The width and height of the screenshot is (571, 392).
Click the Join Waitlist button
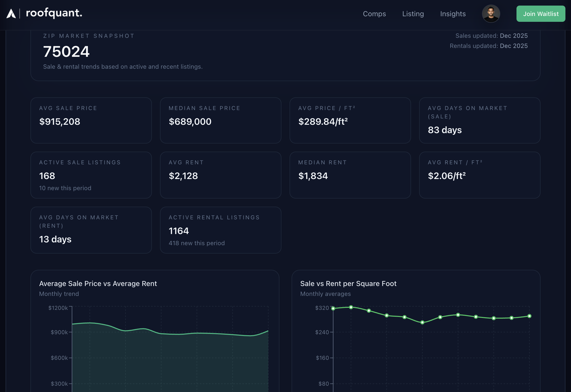pyautogui.click(x=541, y=14)
